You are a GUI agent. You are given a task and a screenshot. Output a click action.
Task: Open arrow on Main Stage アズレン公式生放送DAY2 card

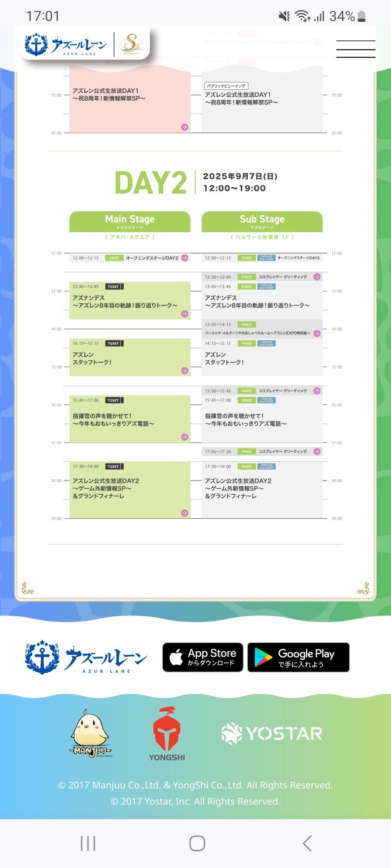click(x=185, y=513)
